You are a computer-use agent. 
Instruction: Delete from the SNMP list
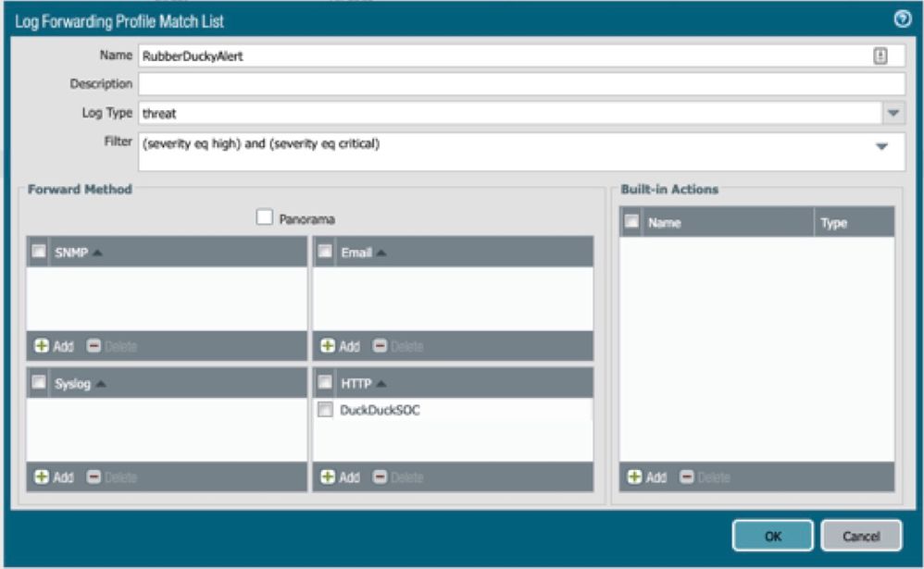(112, 346)
